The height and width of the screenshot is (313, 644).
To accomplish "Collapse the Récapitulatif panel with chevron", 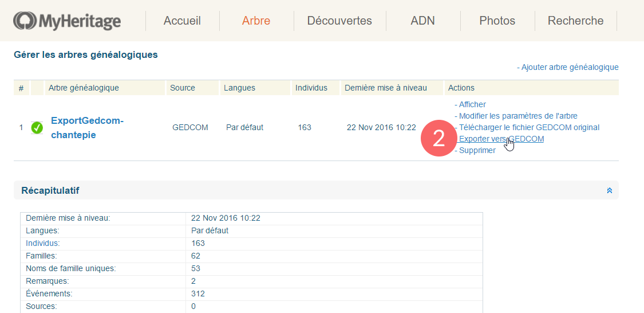I will click(x=609, y=190).
